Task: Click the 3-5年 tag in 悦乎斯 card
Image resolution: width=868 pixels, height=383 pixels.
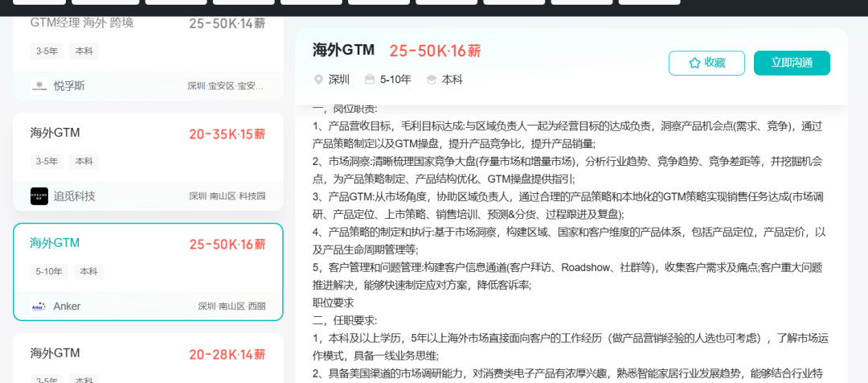Action: click(x=47, y=51)
